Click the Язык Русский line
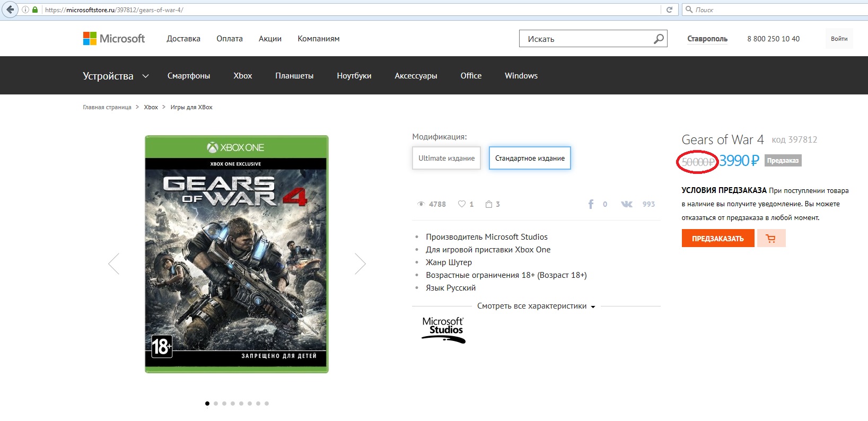Screen dimensions: 868x421 point(451,288)
